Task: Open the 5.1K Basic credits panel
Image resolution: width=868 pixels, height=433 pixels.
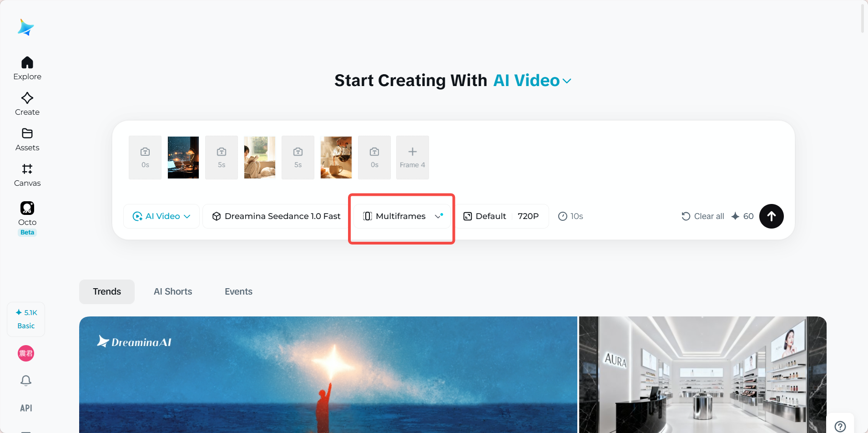Action: 26,319
